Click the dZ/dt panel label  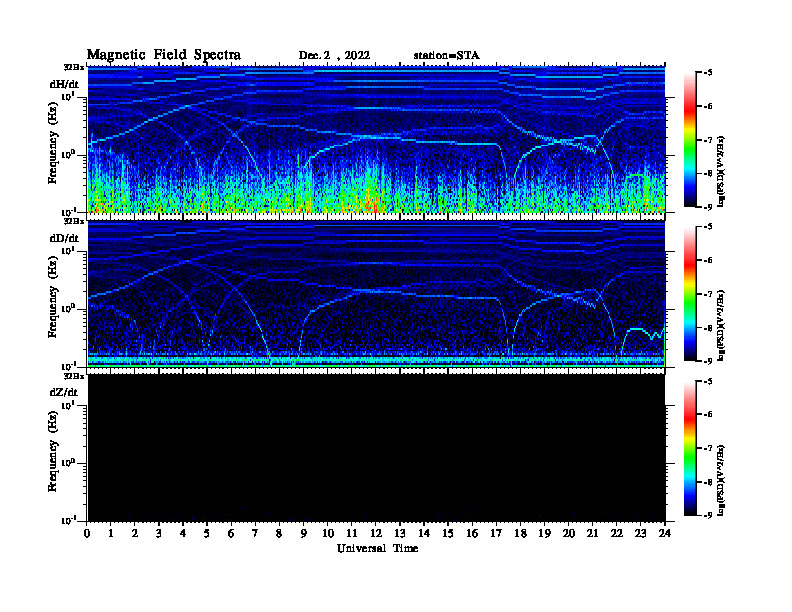pos(64,392)
